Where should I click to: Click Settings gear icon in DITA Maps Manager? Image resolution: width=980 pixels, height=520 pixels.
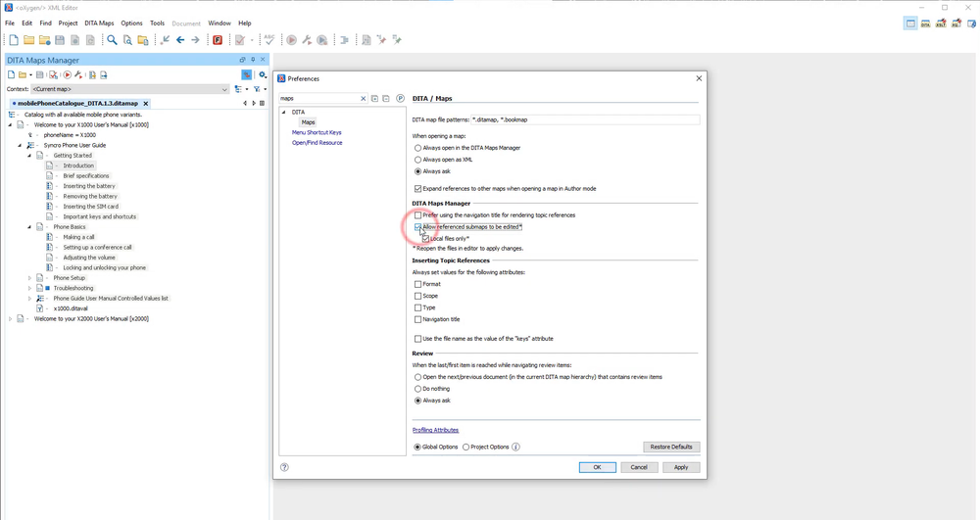pos(263,74)
